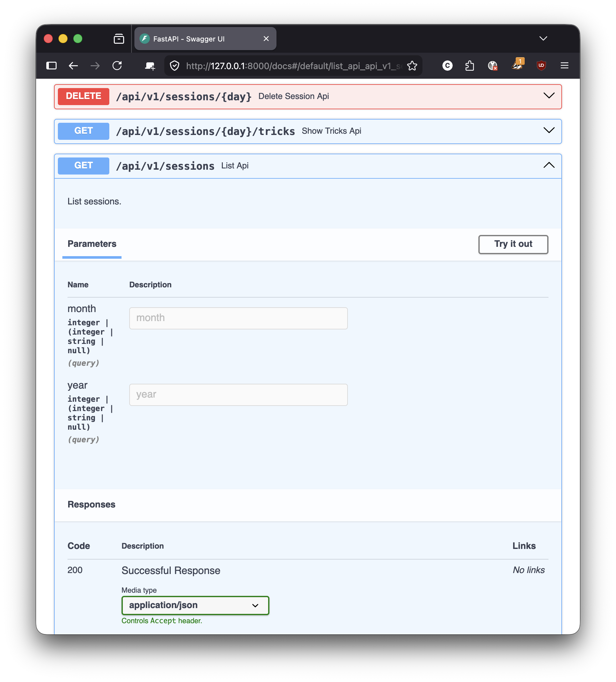Open the Firefox View icon in tab bar
This screenshot has width=616, height=682.
tap(119, 39)
